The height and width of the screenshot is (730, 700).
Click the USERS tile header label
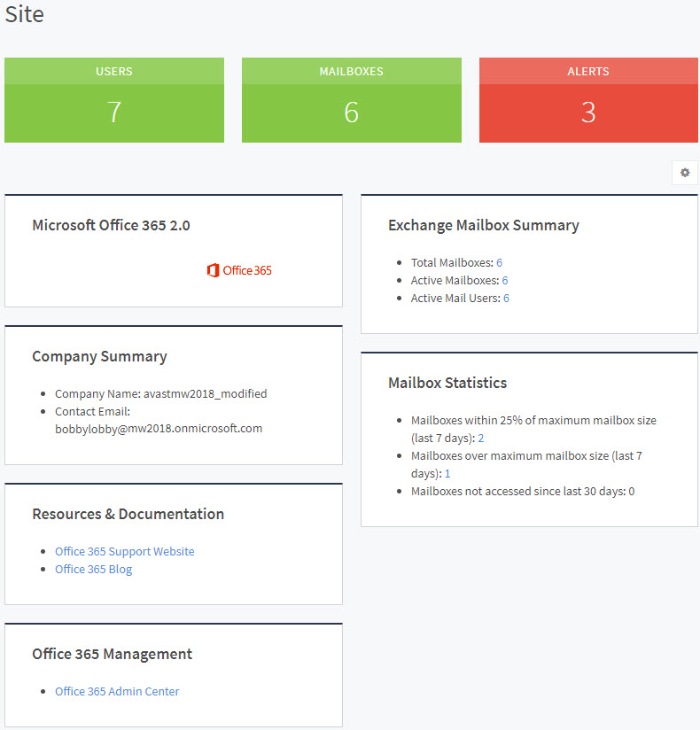coord(114,71)
